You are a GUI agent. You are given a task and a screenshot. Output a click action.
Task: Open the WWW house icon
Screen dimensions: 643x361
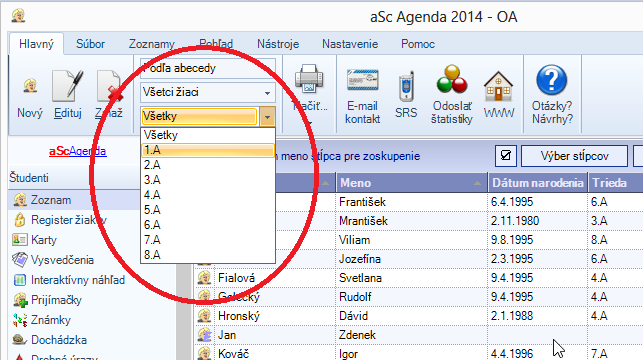498,86
